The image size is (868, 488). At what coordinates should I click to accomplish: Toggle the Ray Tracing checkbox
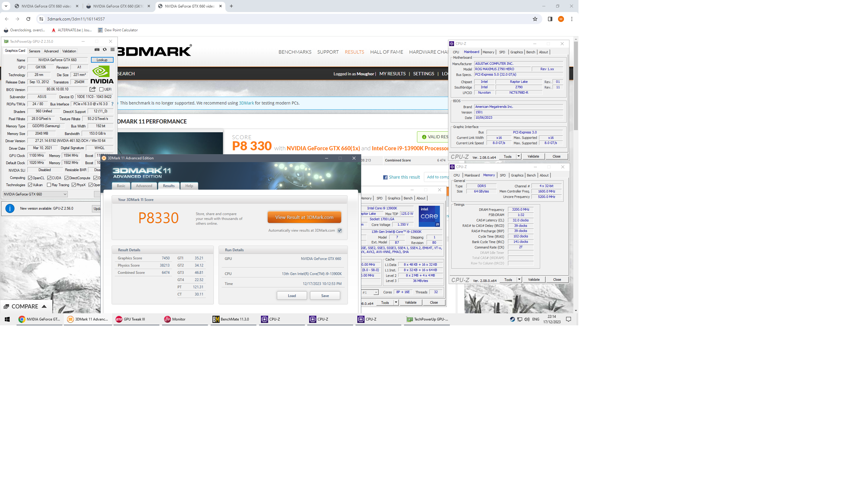49,185
